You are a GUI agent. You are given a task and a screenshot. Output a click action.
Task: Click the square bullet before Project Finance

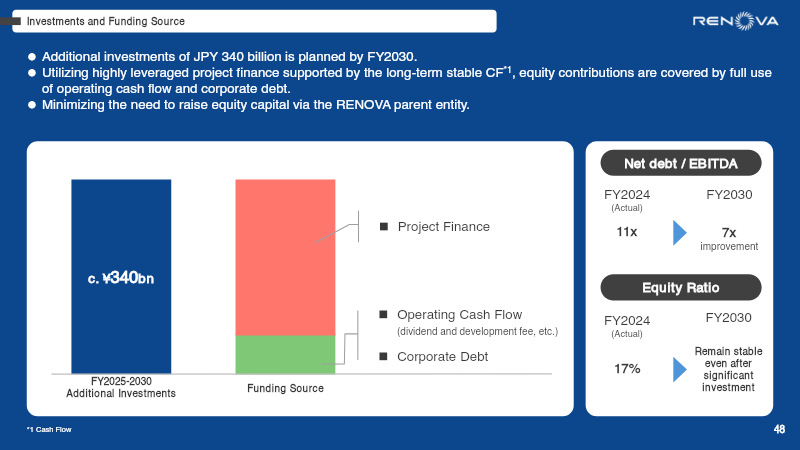[384, 227]
